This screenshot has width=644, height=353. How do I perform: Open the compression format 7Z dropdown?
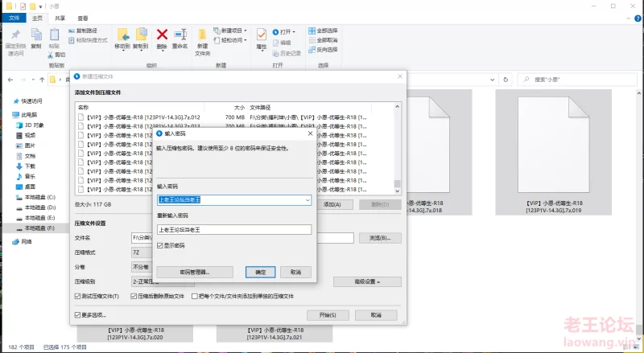(142, 252)
